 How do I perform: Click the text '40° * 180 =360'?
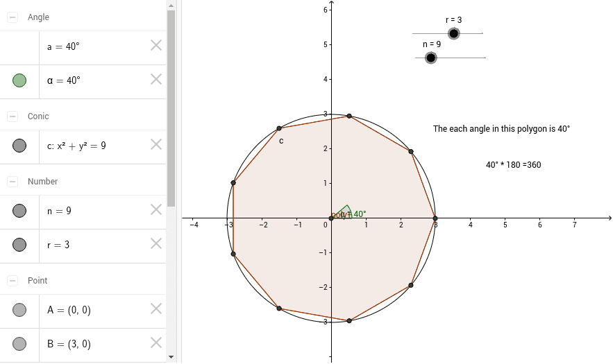(x=513, y=165)
